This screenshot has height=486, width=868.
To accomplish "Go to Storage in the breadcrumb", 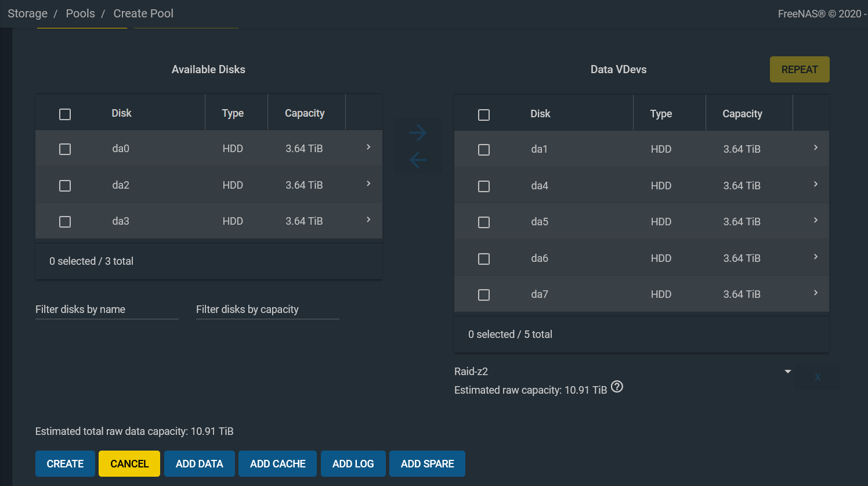I will point(27,13).
